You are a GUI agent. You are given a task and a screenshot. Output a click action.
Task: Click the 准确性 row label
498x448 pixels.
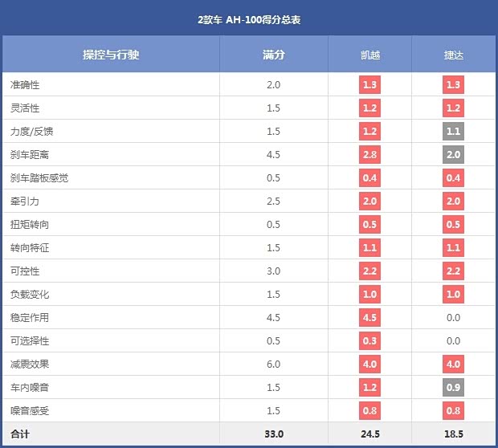coord(25,84)
